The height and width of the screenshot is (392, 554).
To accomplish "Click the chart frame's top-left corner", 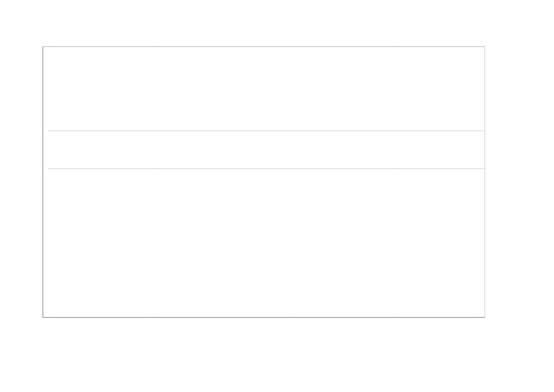I will coord(43,46).
